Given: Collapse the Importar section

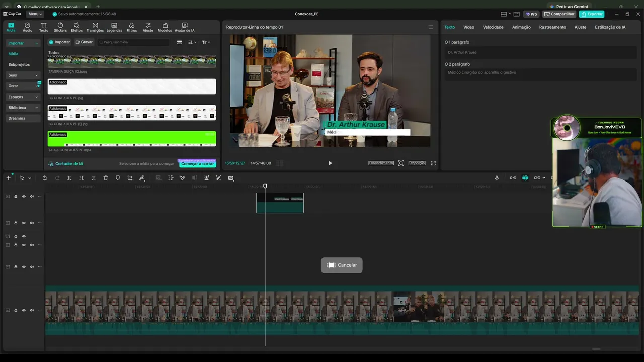Looking at the screenshot, I should pos(36,43).
